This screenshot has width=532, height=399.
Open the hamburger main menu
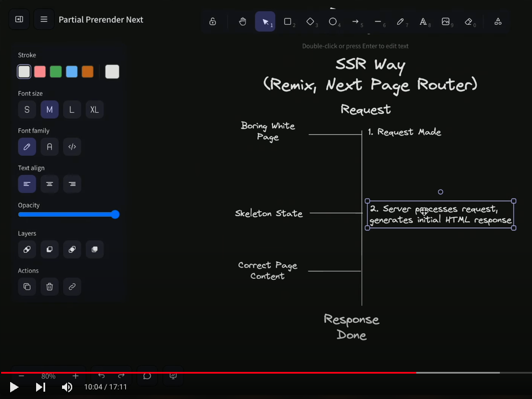[44, 19]
